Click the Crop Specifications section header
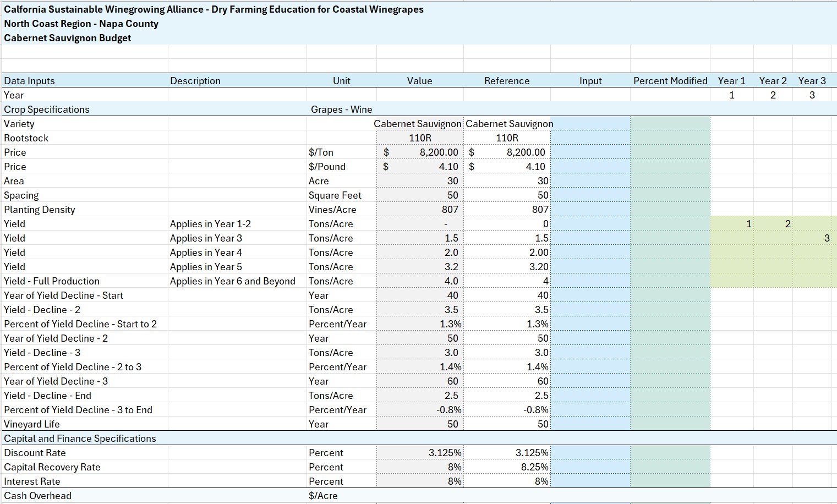This screenshot has width=837, height=504. (47, 109)
